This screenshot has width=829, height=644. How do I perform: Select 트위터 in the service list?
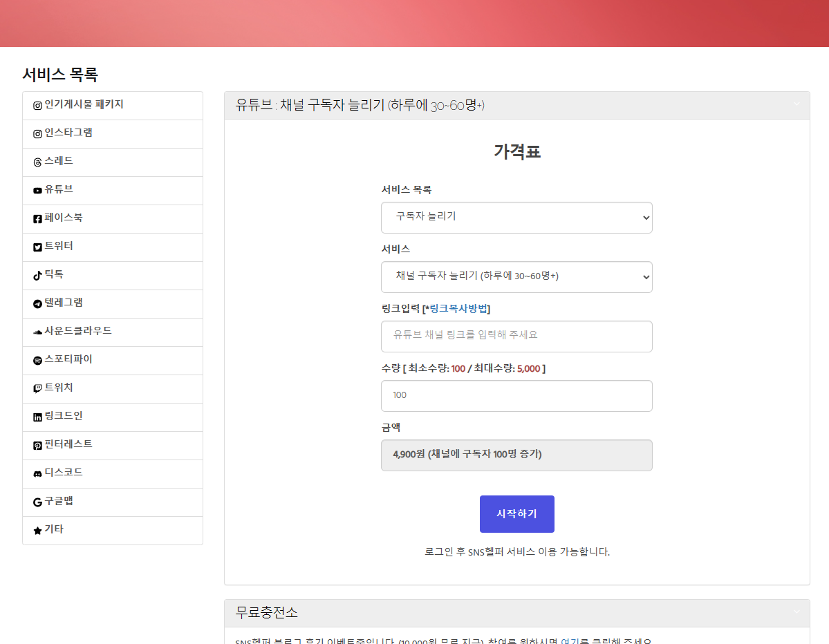click(x=59, y=247)
